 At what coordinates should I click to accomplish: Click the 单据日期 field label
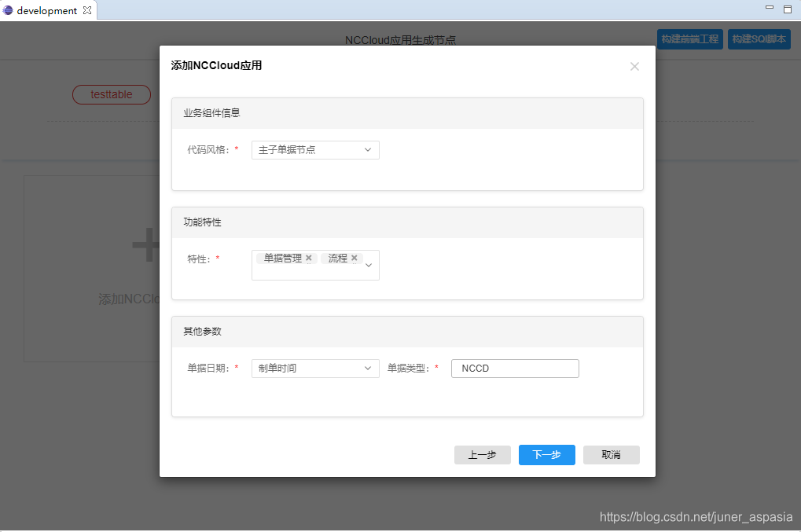pyautogui.click(x=208, y=368)
